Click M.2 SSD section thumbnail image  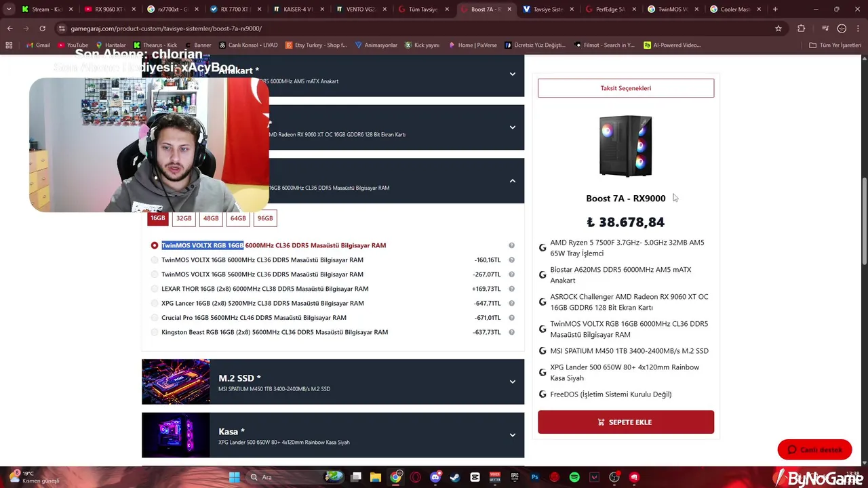tap(176, 382)
